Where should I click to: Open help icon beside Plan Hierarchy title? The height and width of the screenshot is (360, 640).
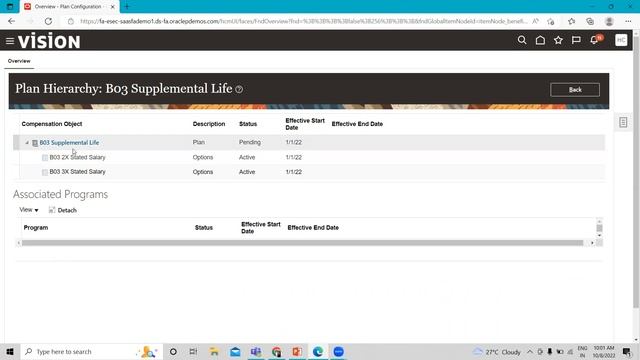click(x=239, y=89)
